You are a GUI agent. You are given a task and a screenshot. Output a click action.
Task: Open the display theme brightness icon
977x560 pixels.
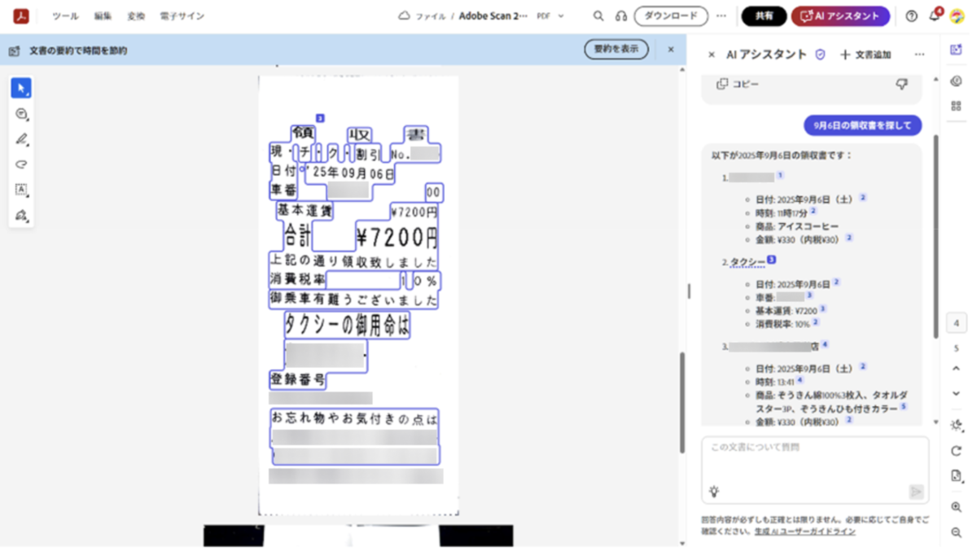(x=957, y=425)
